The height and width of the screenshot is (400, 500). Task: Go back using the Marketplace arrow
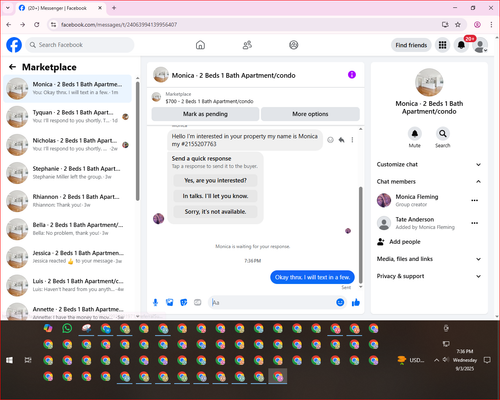[13, 67]
